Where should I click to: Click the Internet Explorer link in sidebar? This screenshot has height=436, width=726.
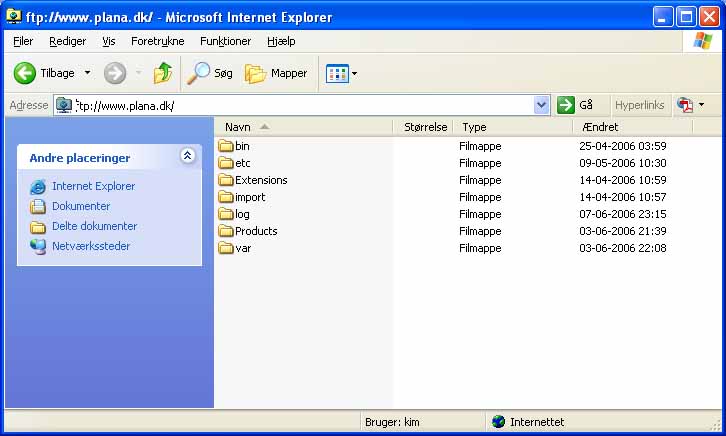tap(93, 186)
